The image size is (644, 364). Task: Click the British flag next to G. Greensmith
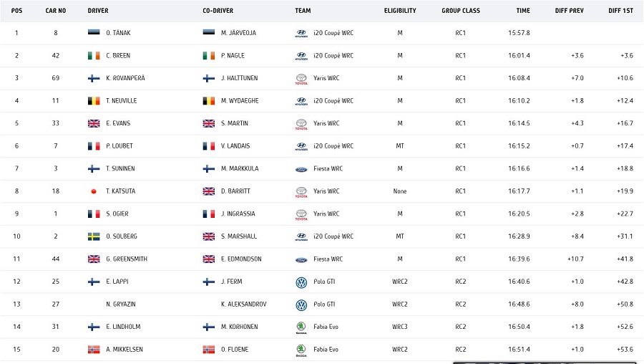coord(94,259)
